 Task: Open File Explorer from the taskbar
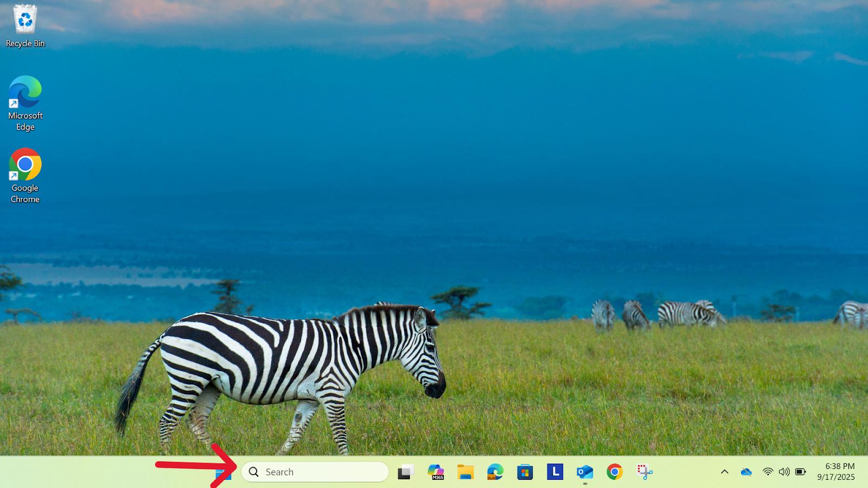coord(465,472)
